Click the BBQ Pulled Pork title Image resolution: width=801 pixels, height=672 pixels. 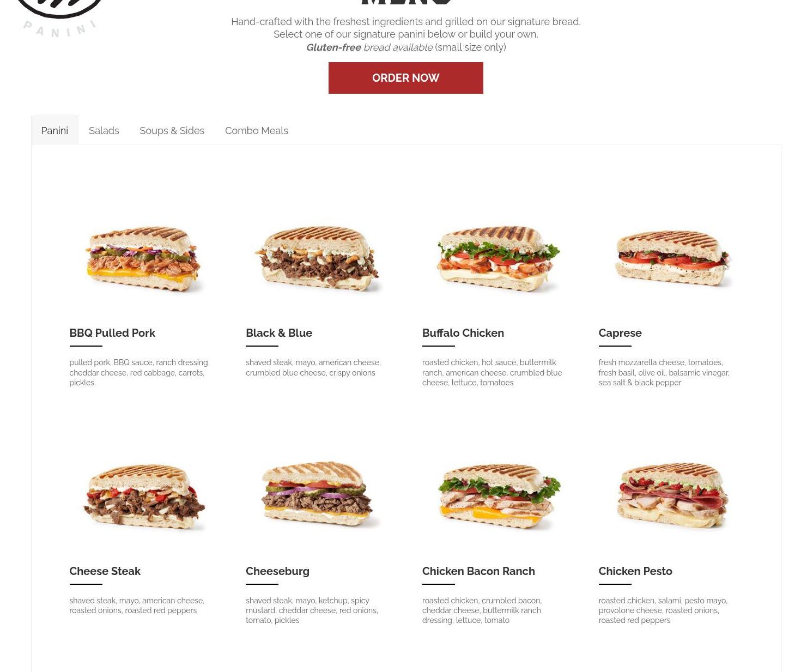(112, 333)
